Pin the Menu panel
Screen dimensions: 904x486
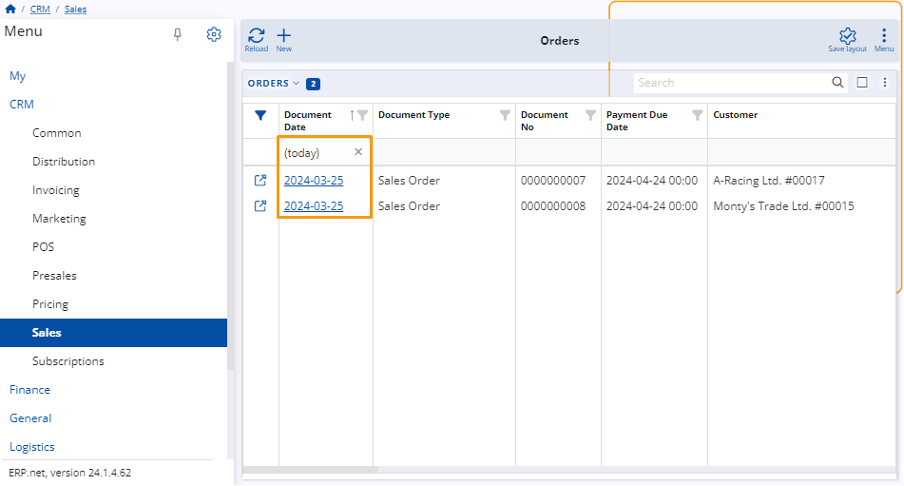coord(178,35)
